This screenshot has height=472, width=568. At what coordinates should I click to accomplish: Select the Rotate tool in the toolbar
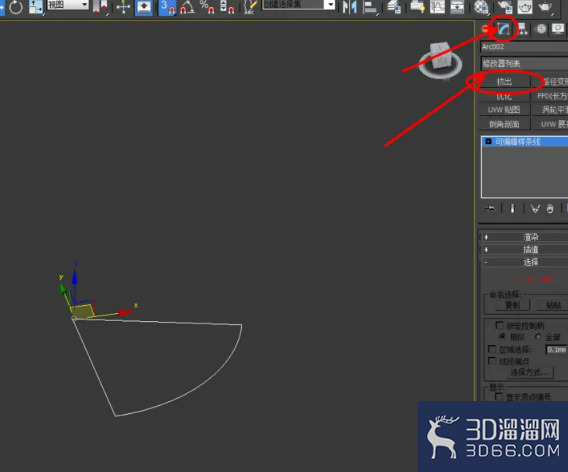coord(16,7)
